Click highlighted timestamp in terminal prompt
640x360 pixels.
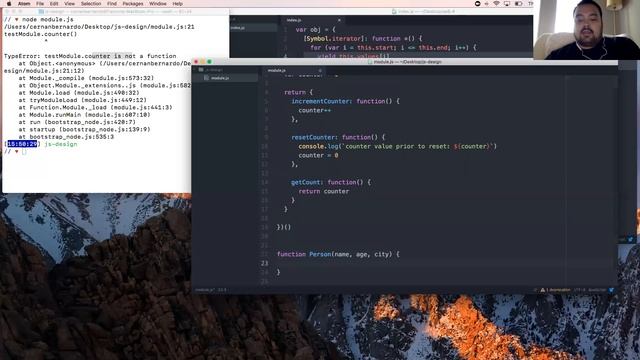(x=22, y=144)
